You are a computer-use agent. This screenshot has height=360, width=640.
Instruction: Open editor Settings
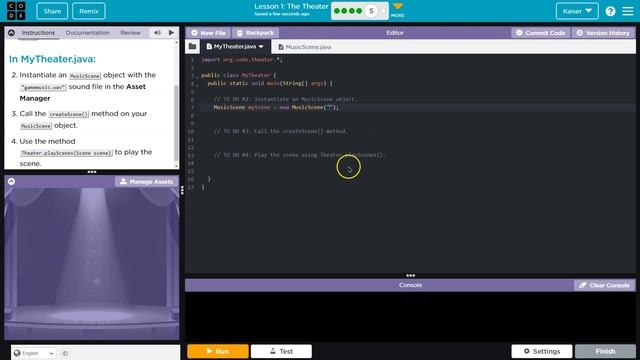pos(542,351)
